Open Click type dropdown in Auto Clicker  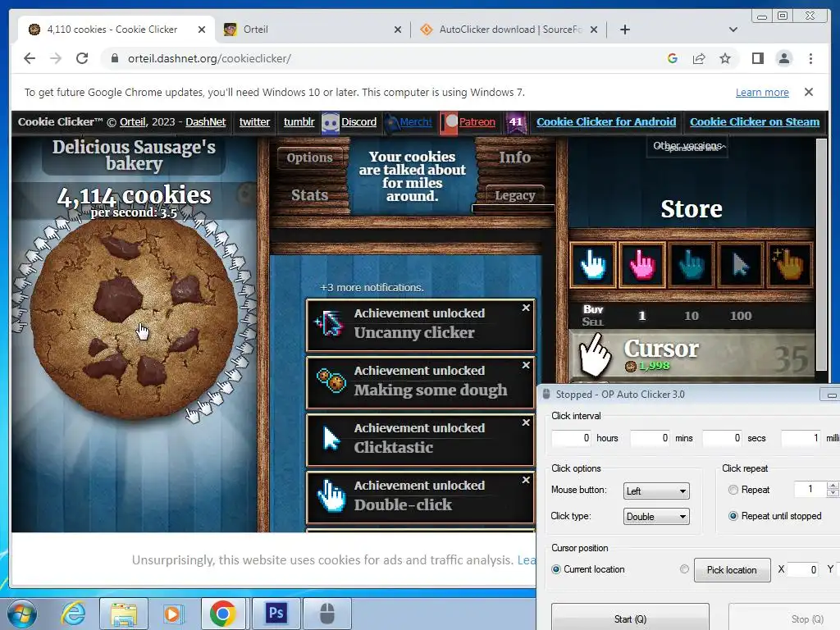click(x=656, y=517)
